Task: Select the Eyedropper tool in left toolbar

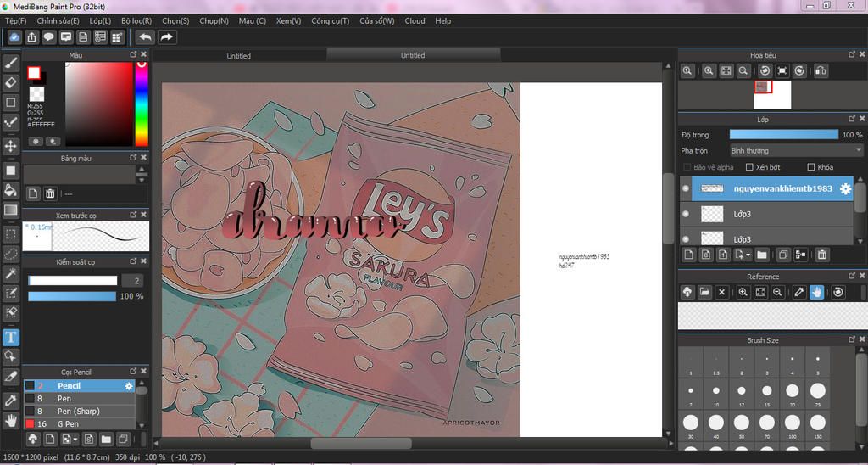Action: point(10,401)
